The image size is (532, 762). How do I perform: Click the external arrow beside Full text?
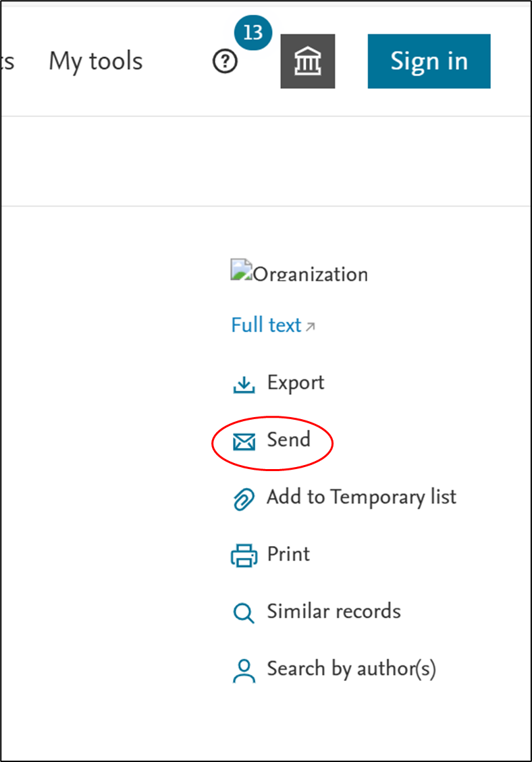click(311, 327)
